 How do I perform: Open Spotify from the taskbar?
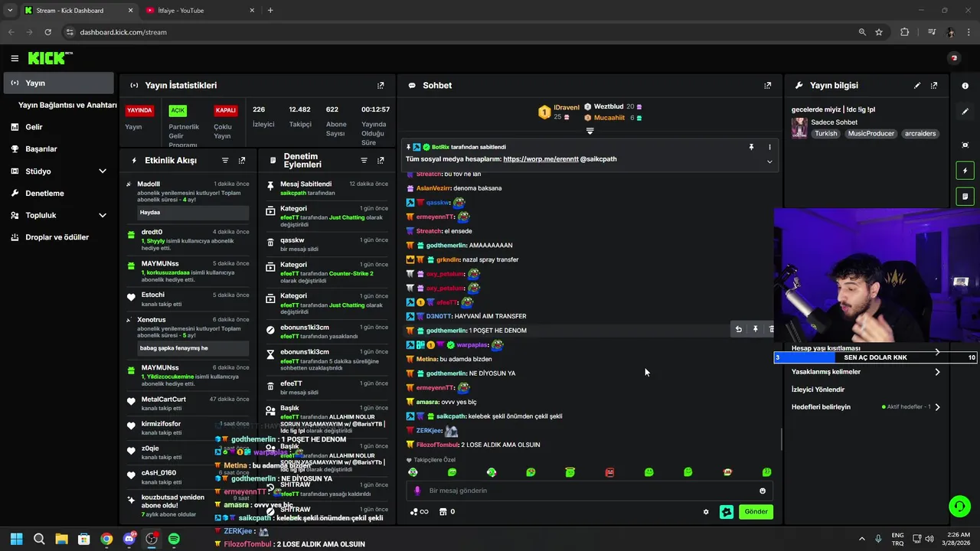(x=174, y=539)
